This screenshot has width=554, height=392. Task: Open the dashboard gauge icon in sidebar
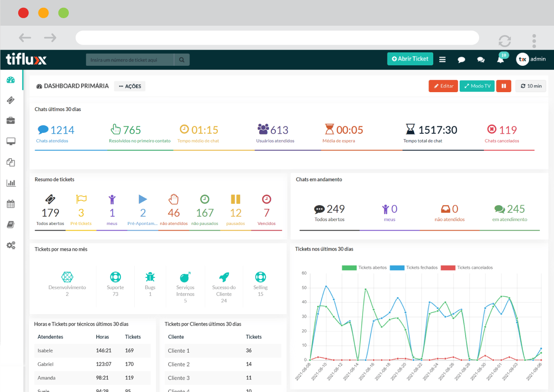pyautogui.click(x=11, y=80)
